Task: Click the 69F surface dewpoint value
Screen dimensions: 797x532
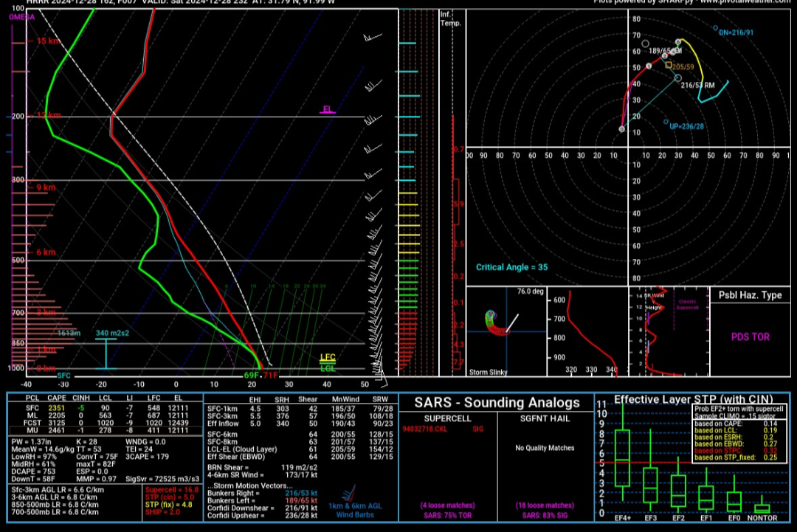Action: (x=252, y=375)
